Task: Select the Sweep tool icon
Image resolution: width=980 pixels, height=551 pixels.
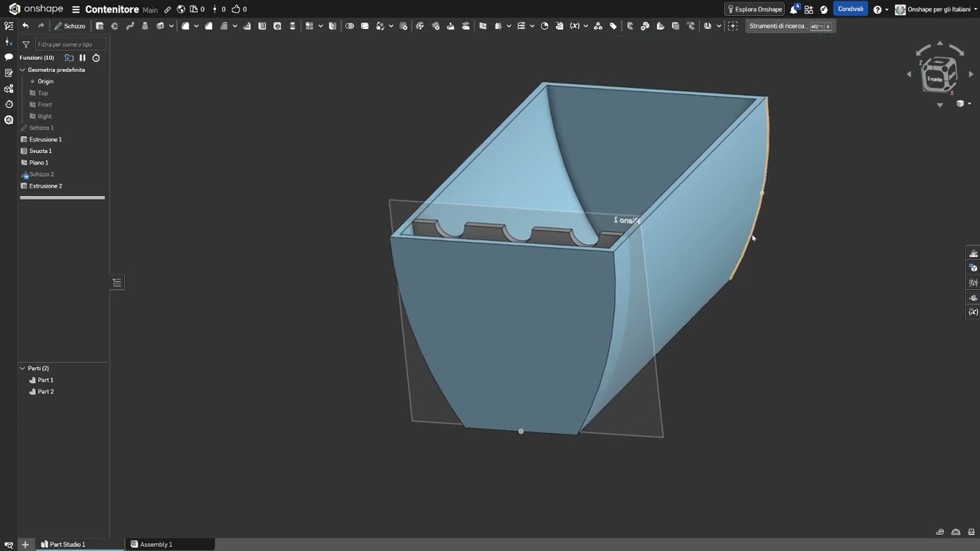Action: [x=130, y=26]
